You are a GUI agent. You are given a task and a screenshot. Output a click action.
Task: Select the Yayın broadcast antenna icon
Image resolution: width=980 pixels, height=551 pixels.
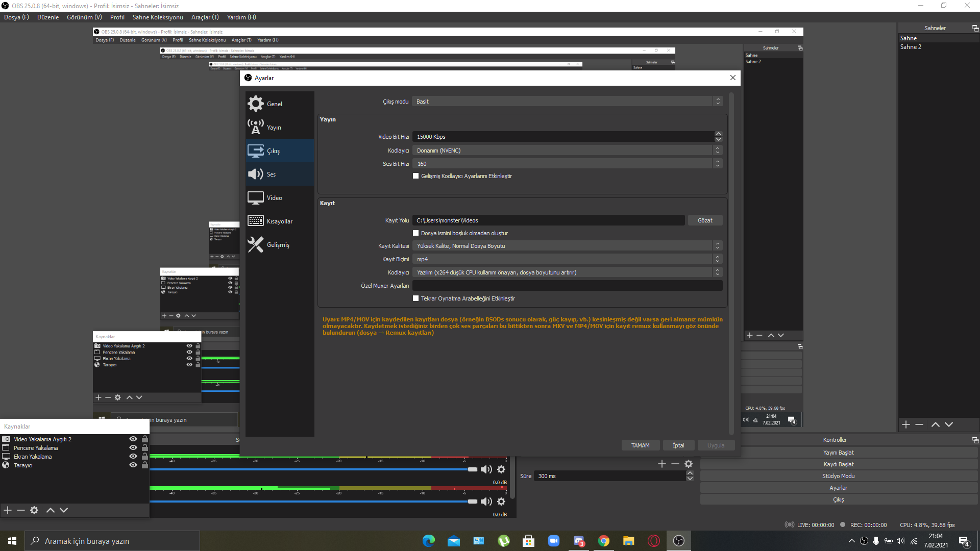point(256,127)
